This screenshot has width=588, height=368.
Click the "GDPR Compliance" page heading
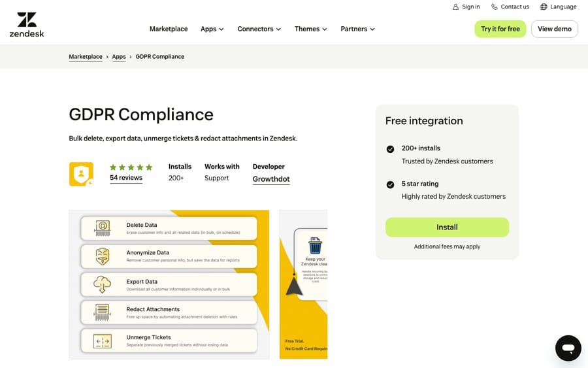(x=141, y=115)
